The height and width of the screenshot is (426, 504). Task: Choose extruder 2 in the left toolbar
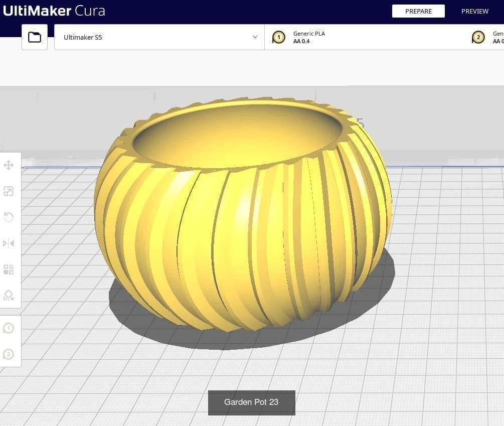[x=9, y=354]
